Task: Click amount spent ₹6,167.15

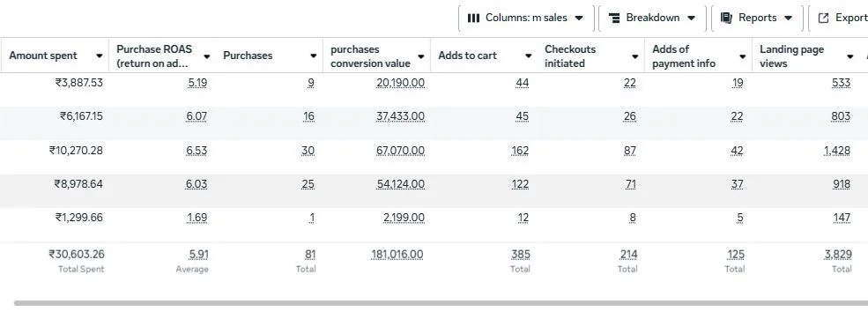Action: pyautogui.click(x=81, y=116)
